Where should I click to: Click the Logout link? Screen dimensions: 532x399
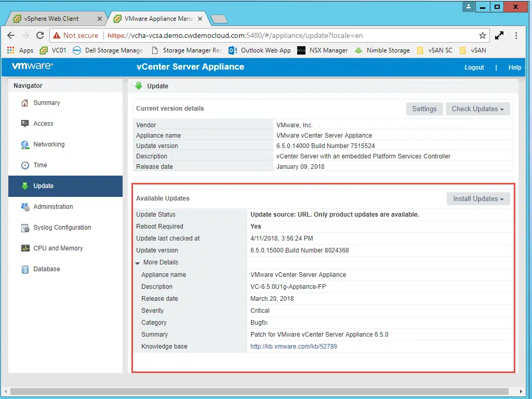(474, 68)
